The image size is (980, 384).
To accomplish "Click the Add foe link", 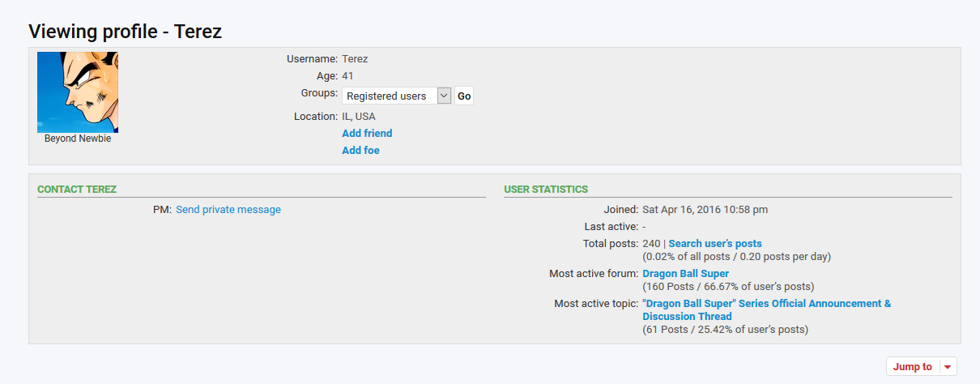I will click(x=360, y=151).
